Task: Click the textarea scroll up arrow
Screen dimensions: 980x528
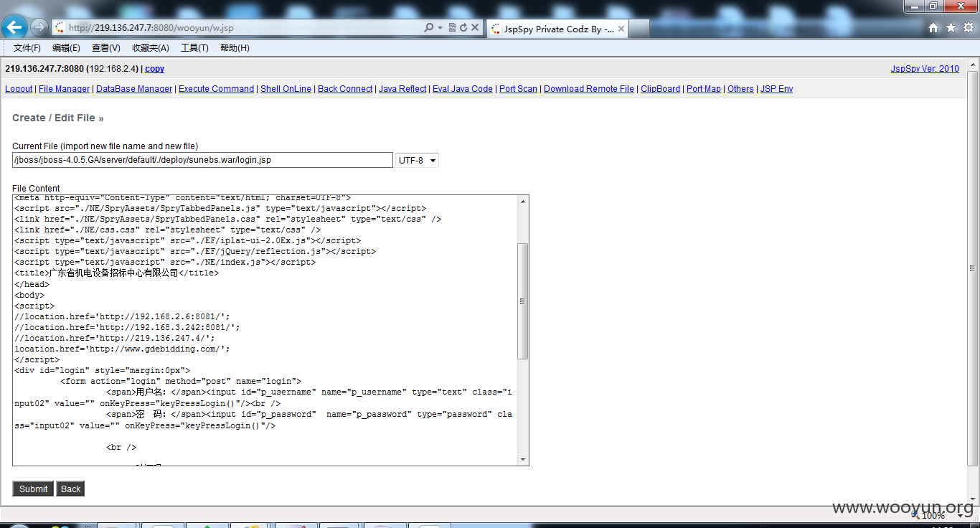Action: point(523,201)
